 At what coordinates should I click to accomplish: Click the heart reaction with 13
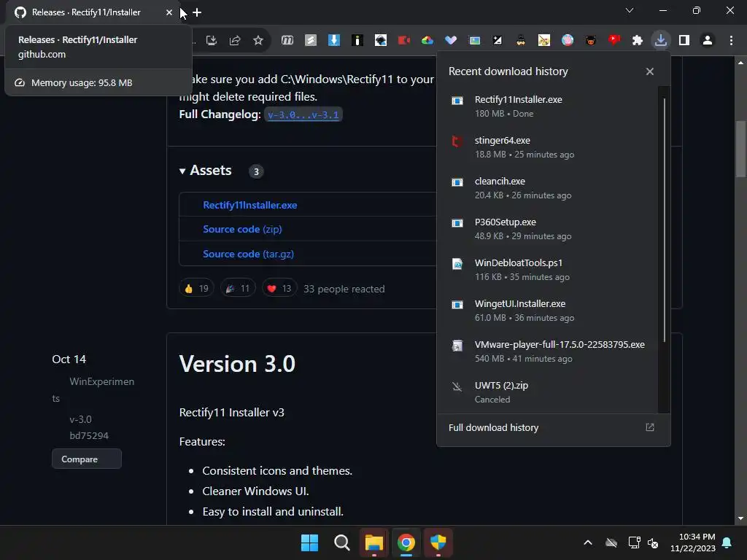click(x=279, y=289)
